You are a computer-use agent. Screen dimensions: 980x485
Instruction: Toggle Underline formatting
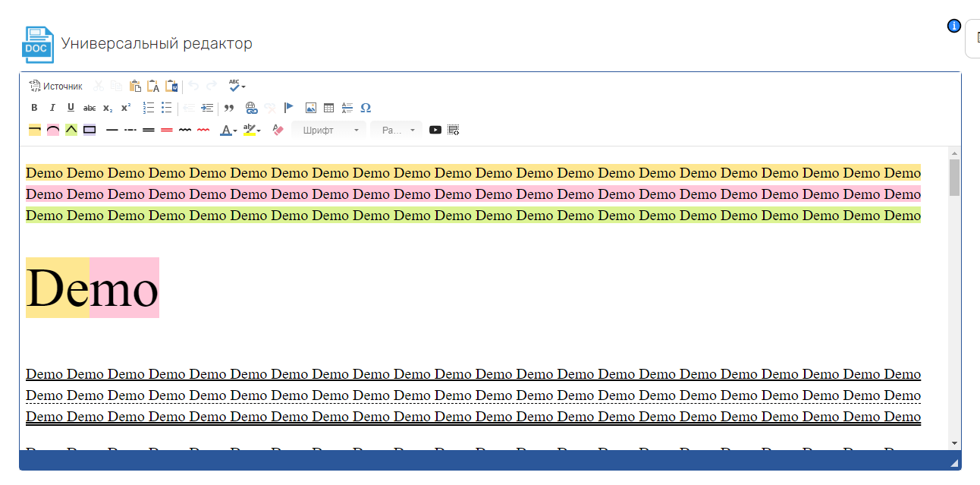click(71, 108)
